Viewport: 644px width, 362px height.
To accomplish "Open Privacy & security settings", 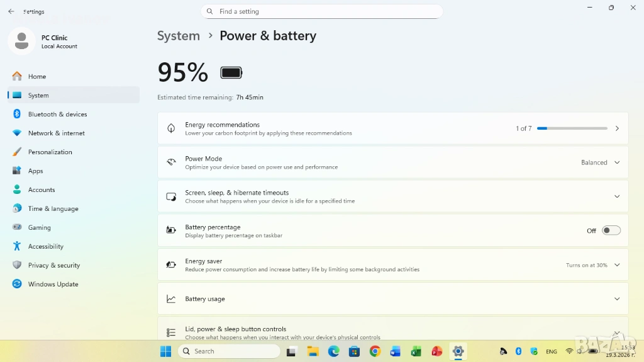I will coord(53,265).
